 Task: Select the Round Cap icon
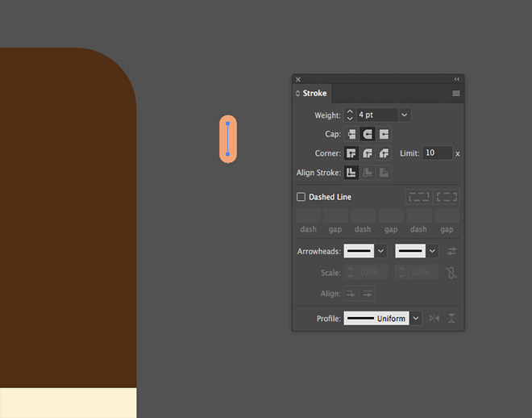point(368,134)
